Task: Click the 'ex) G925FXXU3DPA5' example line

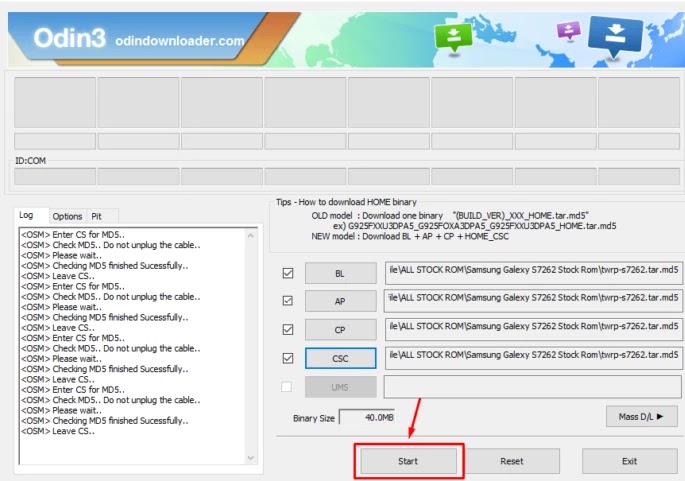Action: pos(474,226)
